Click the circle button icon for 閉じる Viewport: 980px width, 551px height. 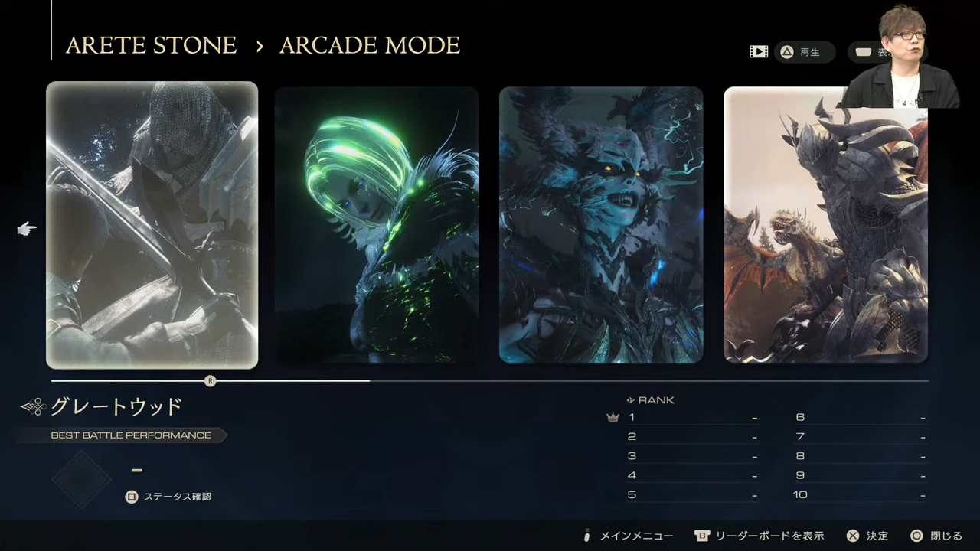click(916, 536)
